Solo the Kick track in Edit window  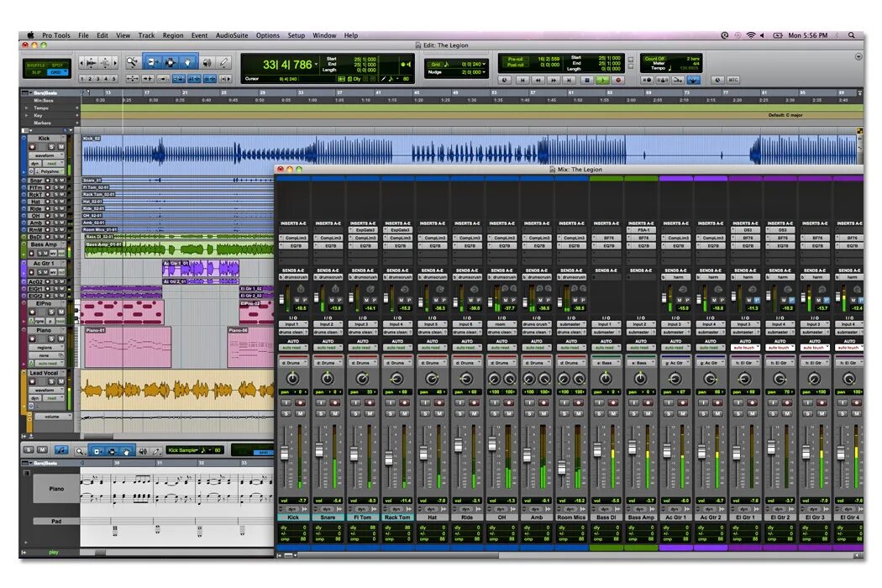click(52, 146)
